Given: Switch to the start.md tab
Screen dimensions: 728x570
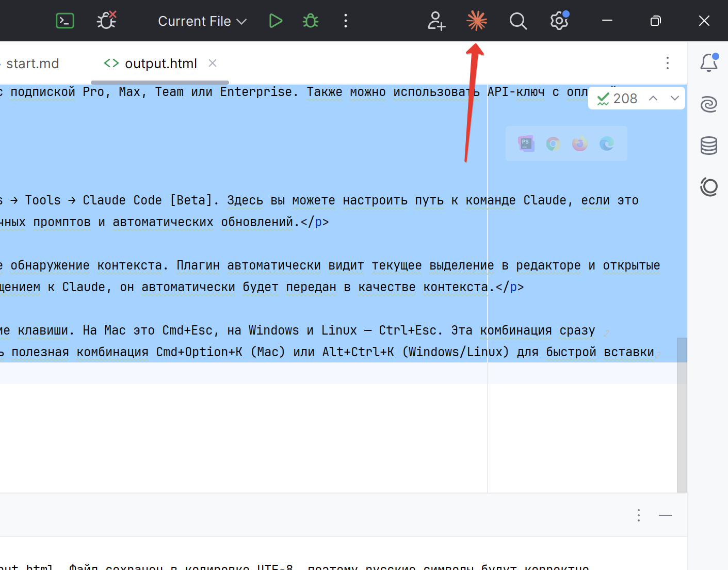Looking at the screenshot, I should (33, 64).
